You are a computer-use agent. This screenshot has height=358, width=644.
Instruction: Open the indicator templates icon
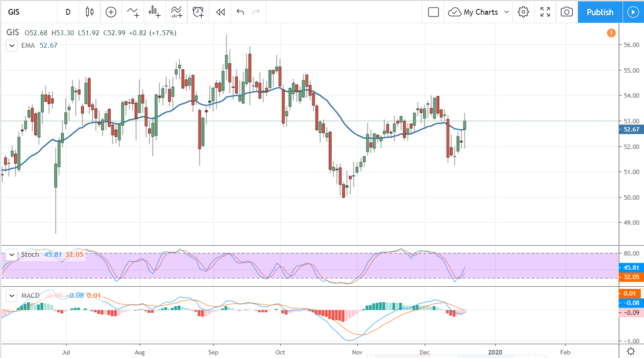point(176,12)
